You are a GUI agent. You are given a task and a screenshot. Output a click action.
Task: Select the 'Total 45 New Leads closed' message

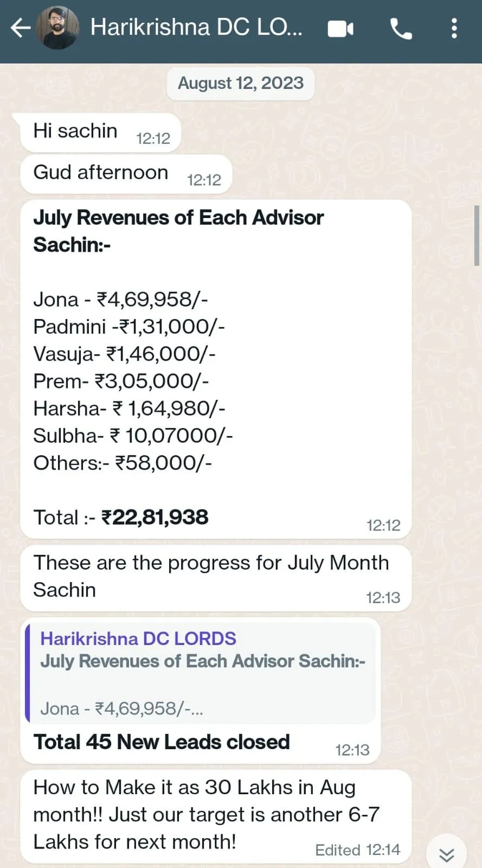point(162,742)
